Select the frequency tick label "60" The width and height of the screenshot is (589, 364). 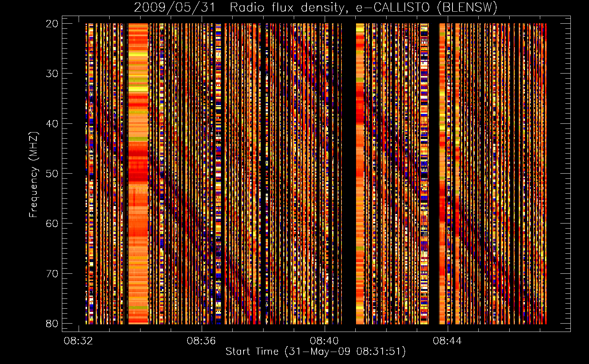point(52,223)
